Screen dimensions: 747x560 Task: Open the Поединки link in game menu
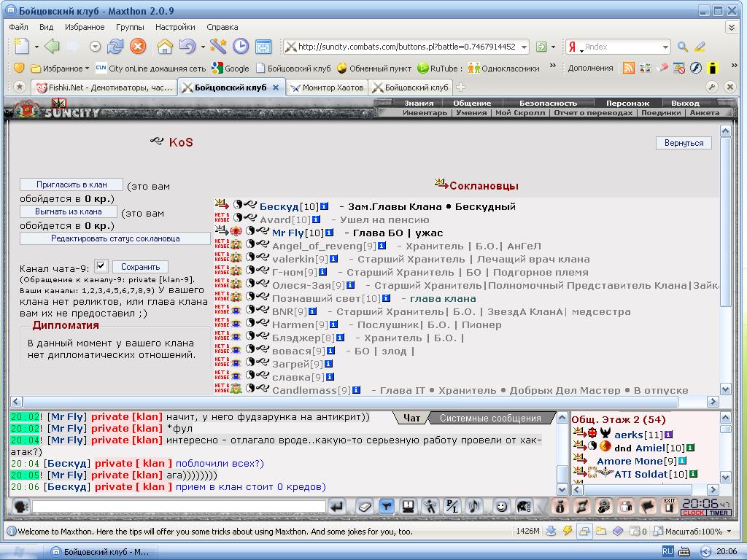(x=661, y=113)
